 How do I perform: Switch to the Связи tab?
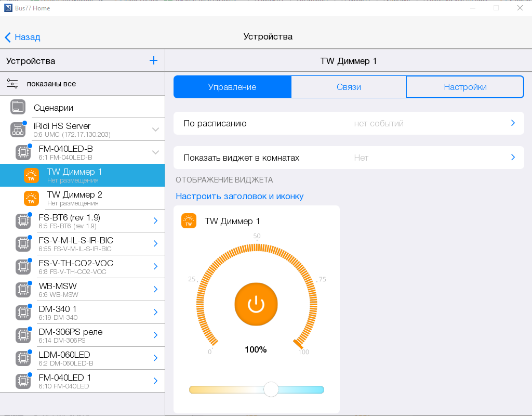[349, 87]
